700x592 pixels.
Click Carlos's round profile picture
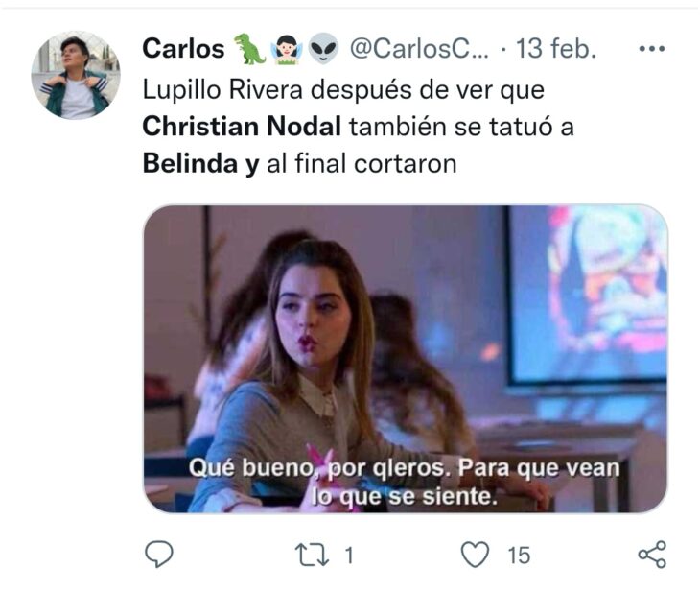pyautogui.click(x=76, y=75)
